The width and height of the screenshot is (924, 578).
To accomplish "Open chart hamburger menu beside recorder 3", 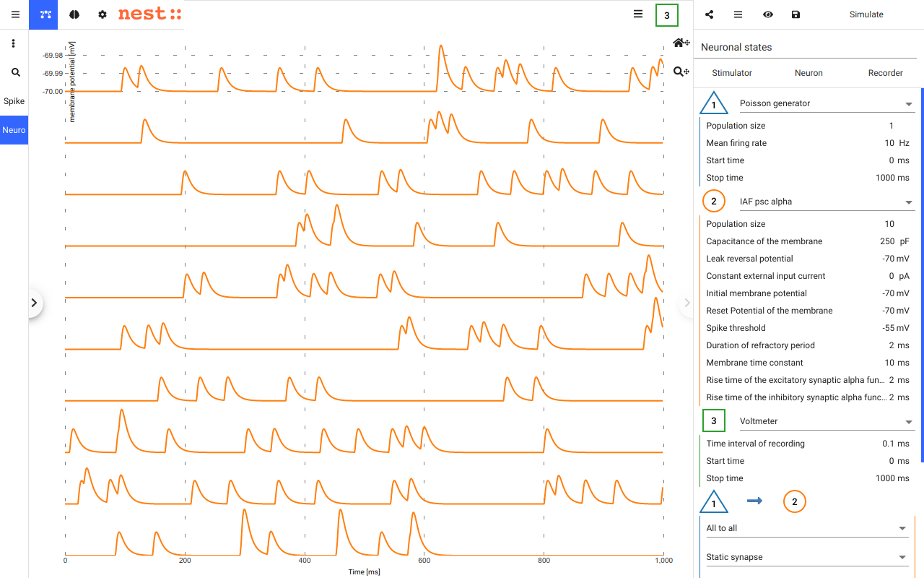I will (638, 14).
